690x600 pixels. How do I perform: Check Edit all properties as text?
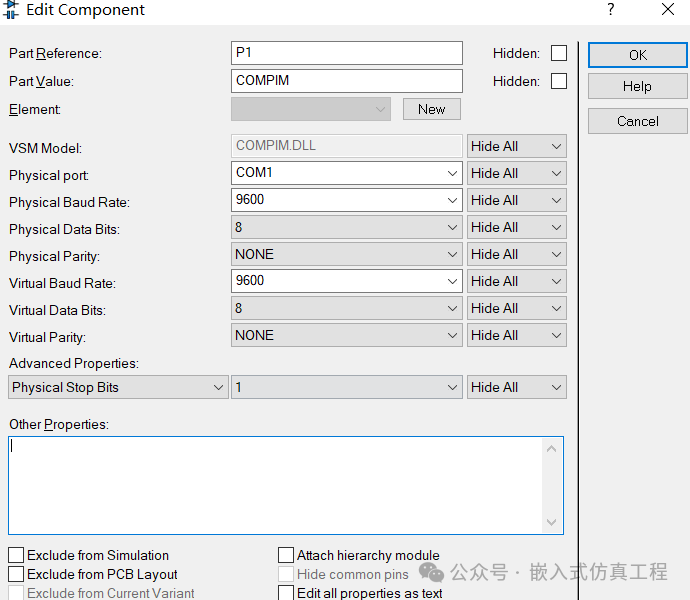[x=286, y=593]
